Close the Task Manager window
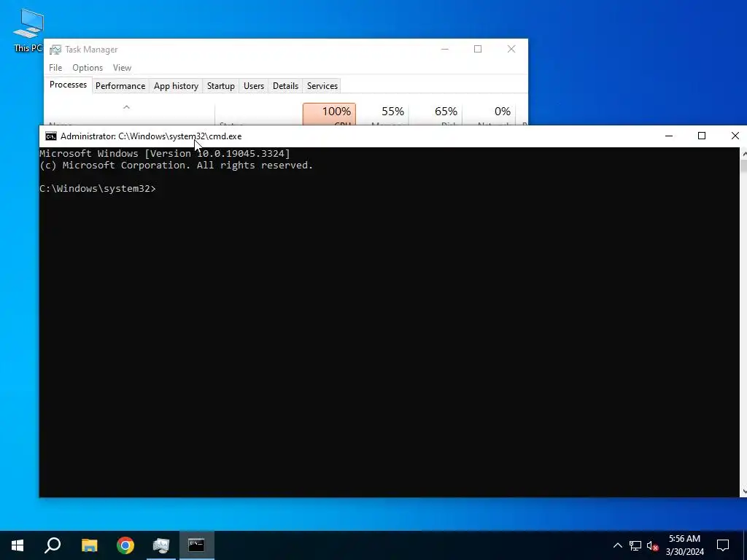747x560 pixels. (x=511, y=49)
